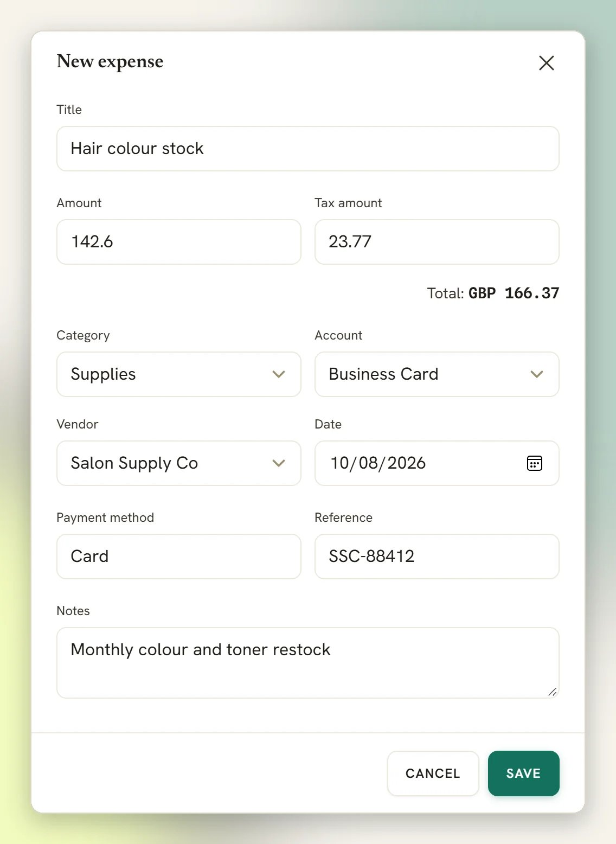This screenshot has height=844, width=616.
Task: Click the Payment method label
Action: click(x=105, y=517)
